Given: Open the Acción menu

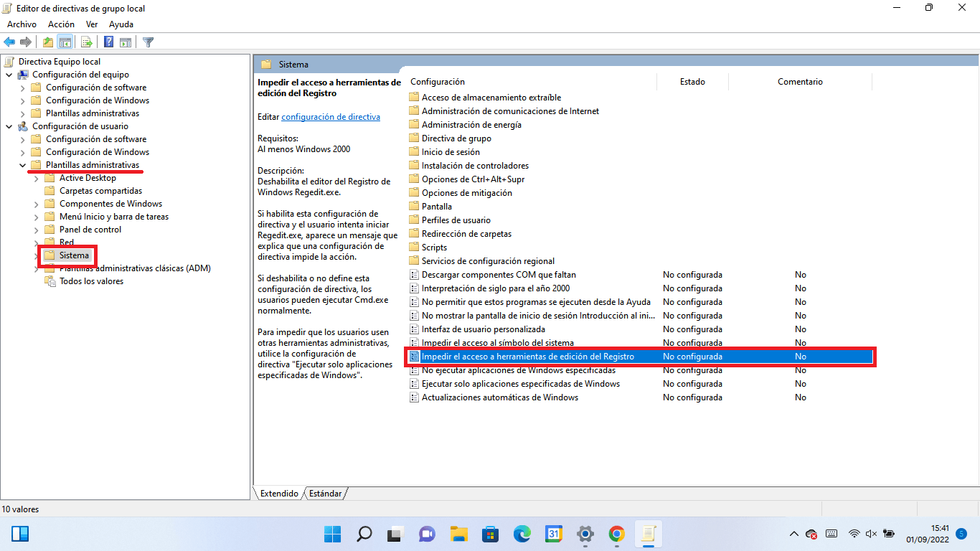Looking at the screenshot, I should (61, 24).
